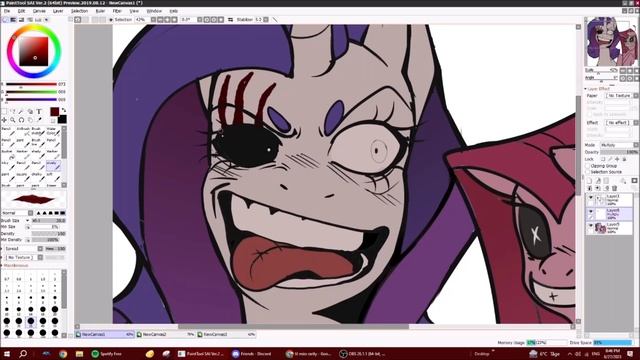
Task: Create a new layer in layer panel
Action: pos(589,181)
